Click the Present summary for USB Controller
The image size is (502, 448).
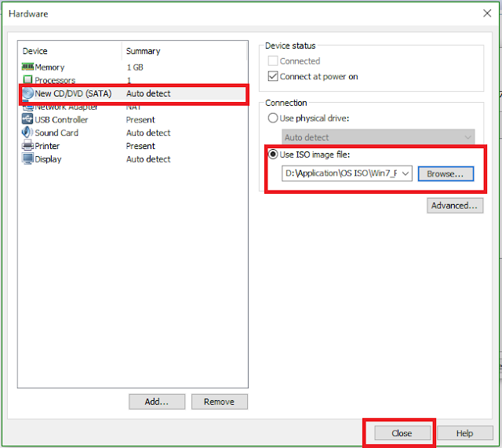[x=140, y=120]
